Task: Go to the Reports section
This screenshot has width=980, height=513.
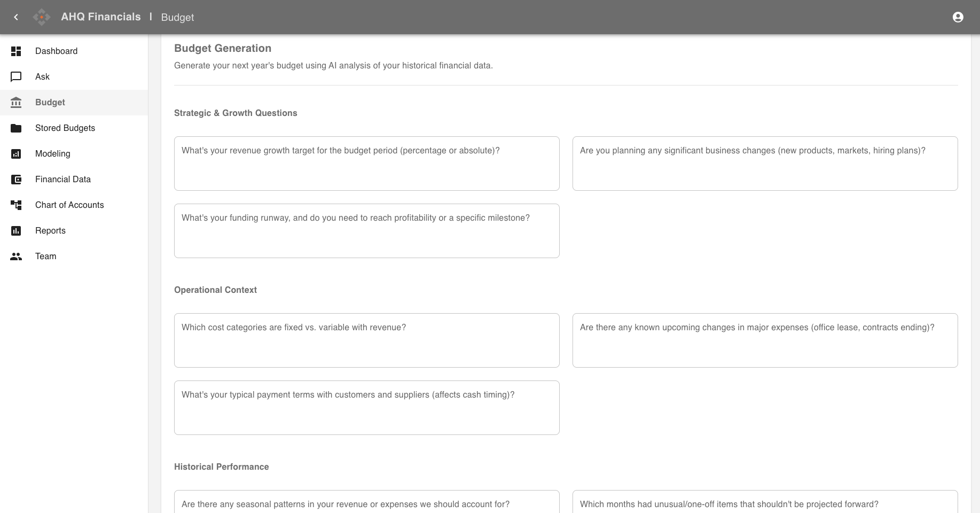Action: (x=50, y=231)
